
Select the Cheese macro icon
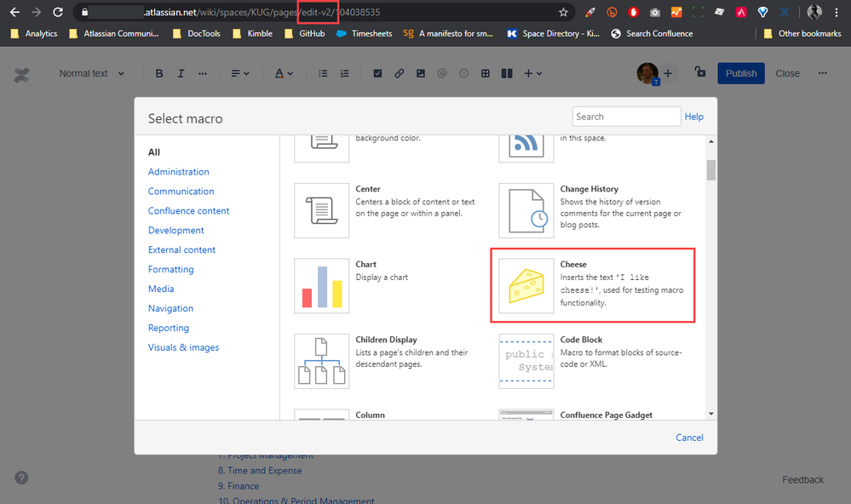click(526, 286)
